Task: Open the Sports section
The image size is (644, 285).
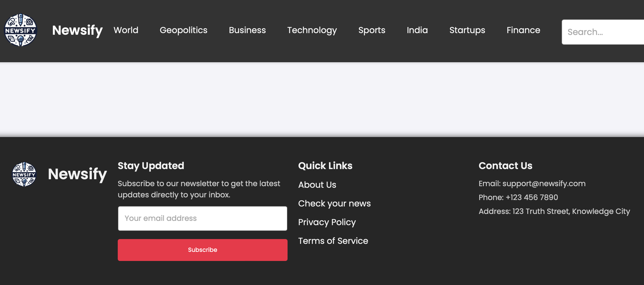Action: coord(372,30)
